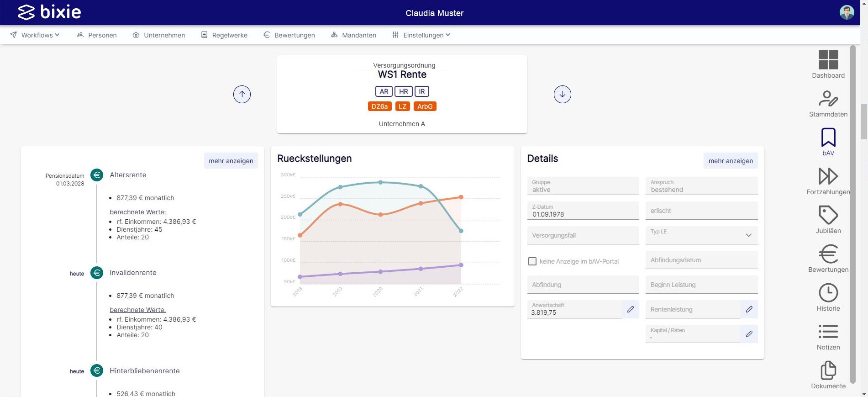Open Stammdaten in the sidebar

click(828, 103)
